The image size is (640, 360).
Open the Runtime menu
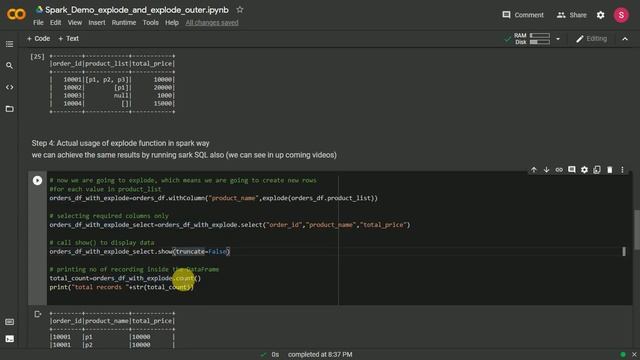pyautogui.click(x=124, y=22)
